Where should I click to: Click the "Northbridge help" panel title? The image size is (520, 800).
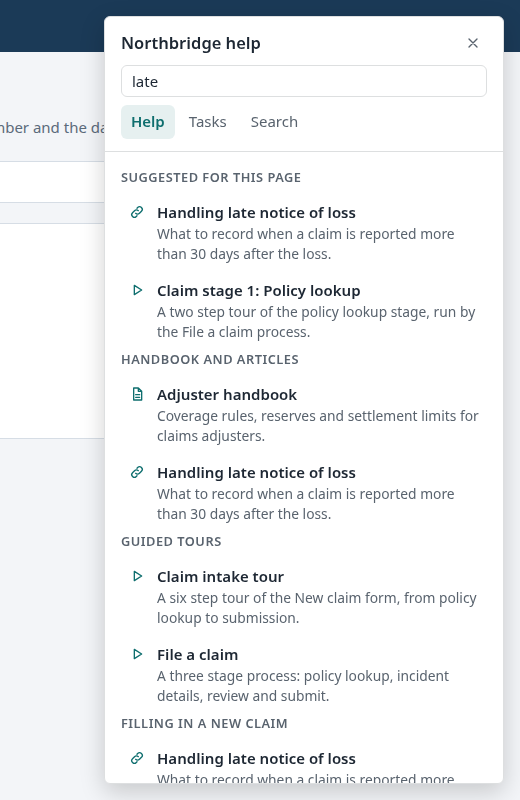point(191,43)
